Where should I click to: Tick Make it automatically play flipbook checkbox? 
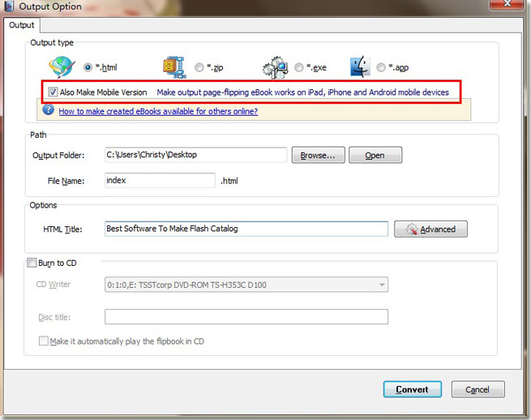(x=43, y=341)
